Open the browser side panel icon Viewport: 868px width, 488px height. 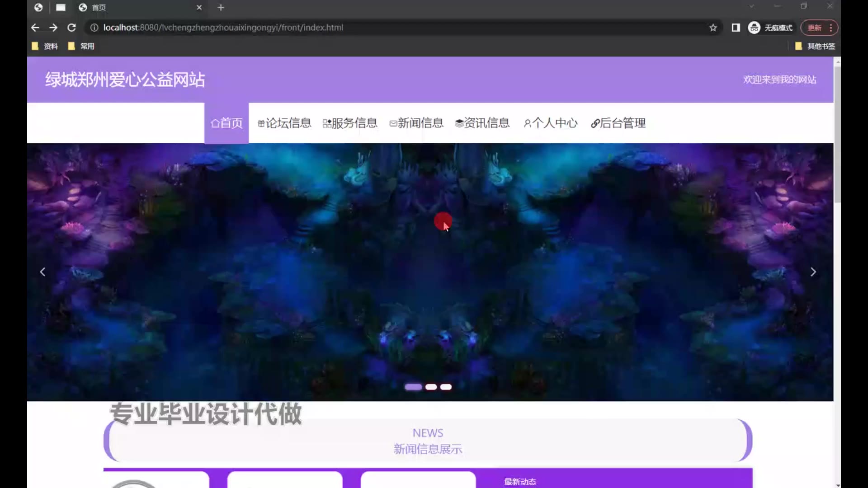pos(736,28)
